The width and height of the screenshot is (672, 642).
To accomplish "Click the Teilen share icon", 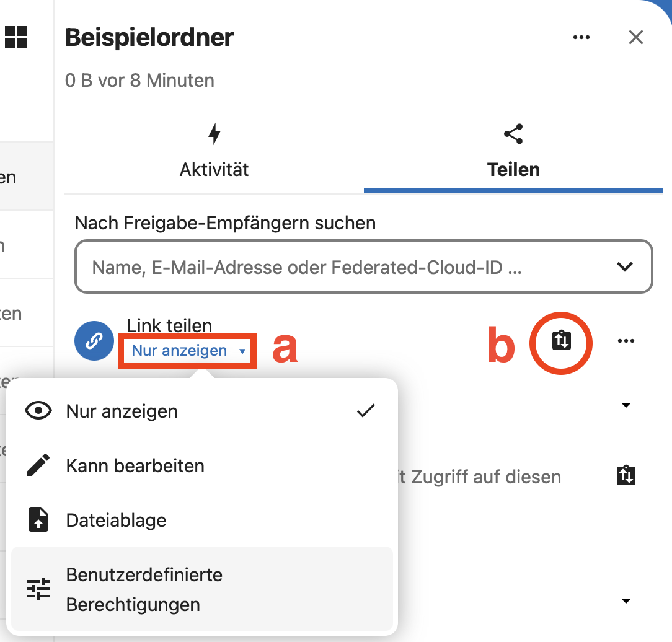I will pyautogui.click(x=513, y=134).
